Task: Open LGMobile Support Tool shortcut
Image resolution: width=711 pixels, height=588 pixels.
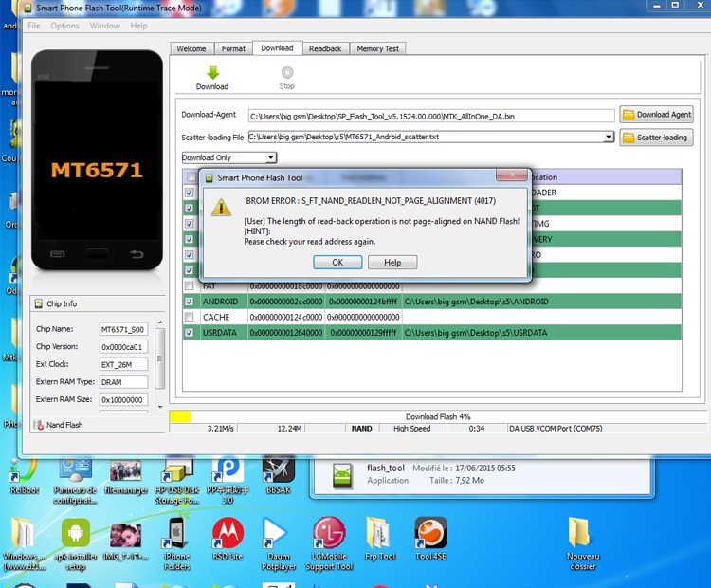Action: pos(329,543)
